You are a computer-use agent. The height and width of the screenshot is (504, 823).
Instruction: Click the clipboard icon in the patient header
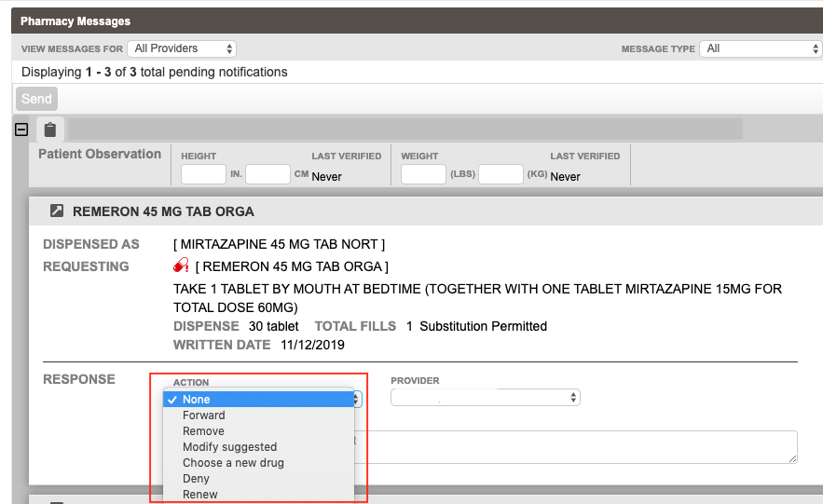49,129
